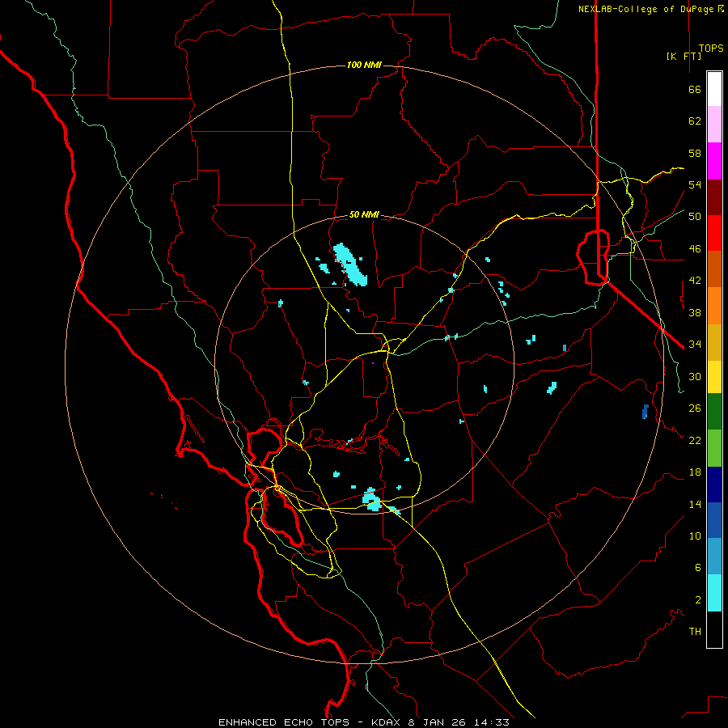The height and width of the screenshot is (728, 728).
Task: Click legend value 66
Action: click(x=695, y=89)
